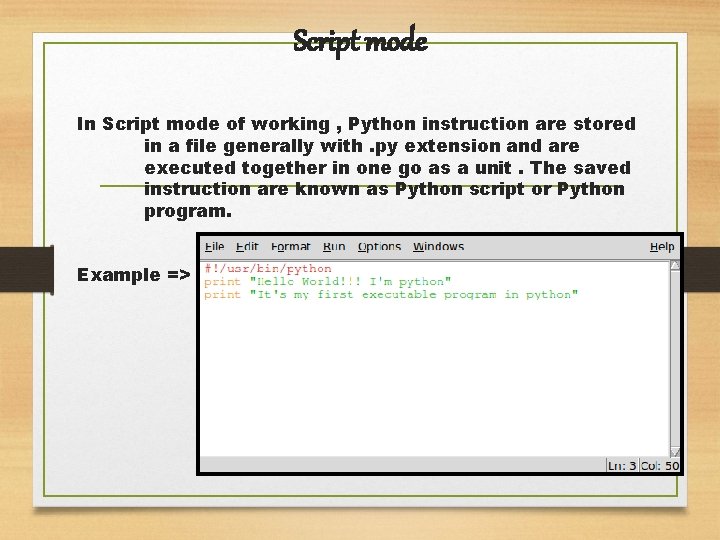Open the File menu in the editor
Image resolution: width=720 pixels, height=540 pixels.
pos(214,247)
